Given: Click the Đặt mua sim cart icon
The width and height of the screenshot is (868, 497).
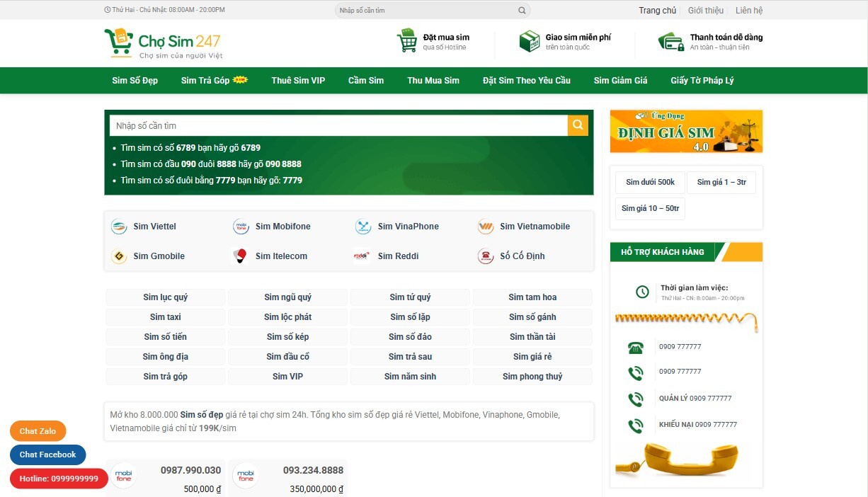Looking at the screenshot, I should coord(407,41).
